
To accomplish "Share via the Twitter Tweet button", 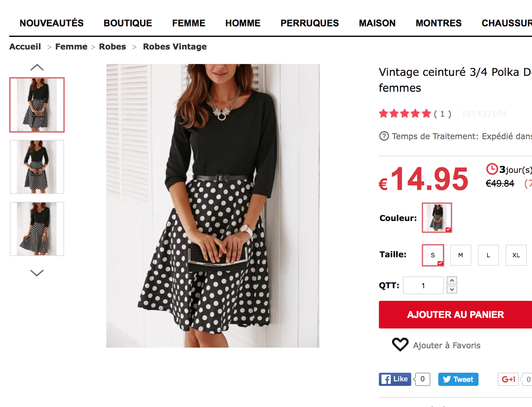I will (458, 379).
